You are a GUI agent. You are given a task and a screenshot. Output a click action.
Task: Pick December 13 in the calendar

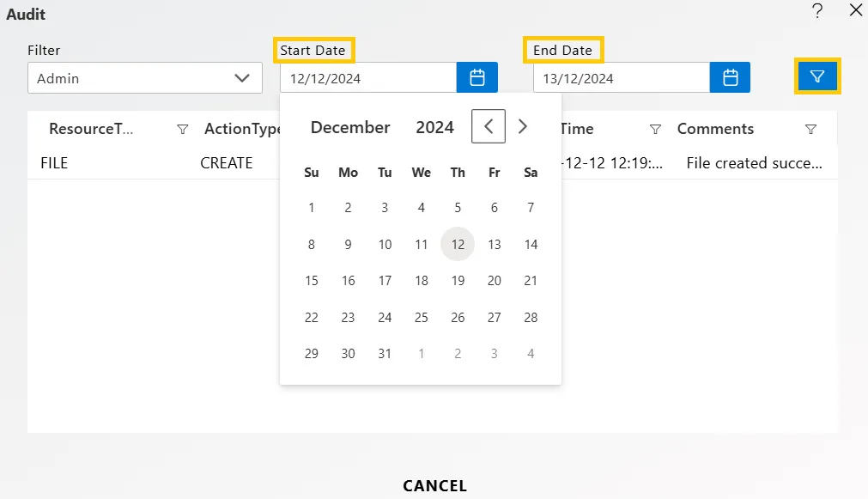click(494, 244)
